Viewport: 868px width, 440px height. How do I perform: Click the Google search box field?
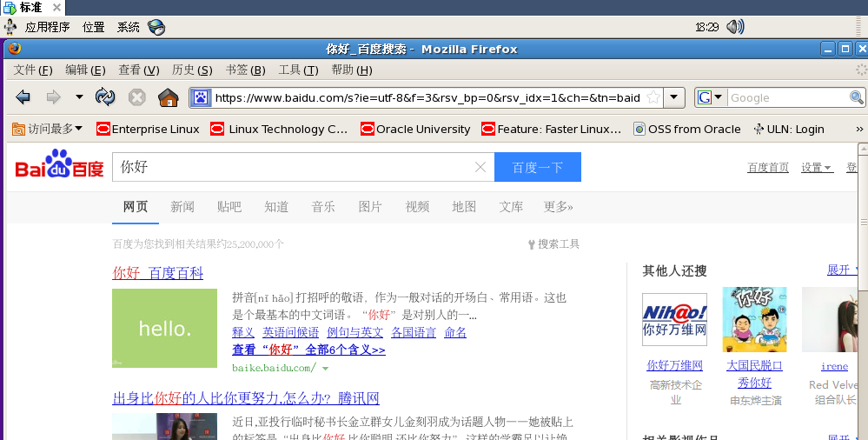pos(788,98)
